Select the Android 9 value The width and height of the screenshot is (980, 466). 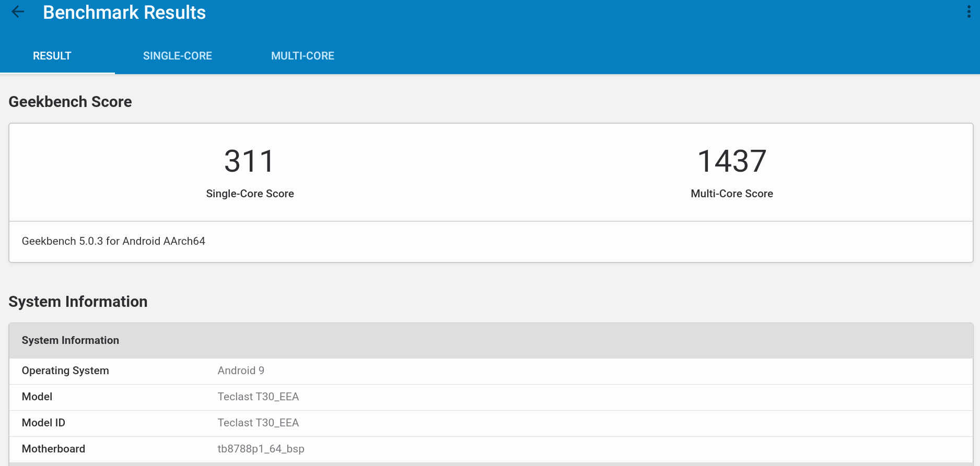coord(241,371)
